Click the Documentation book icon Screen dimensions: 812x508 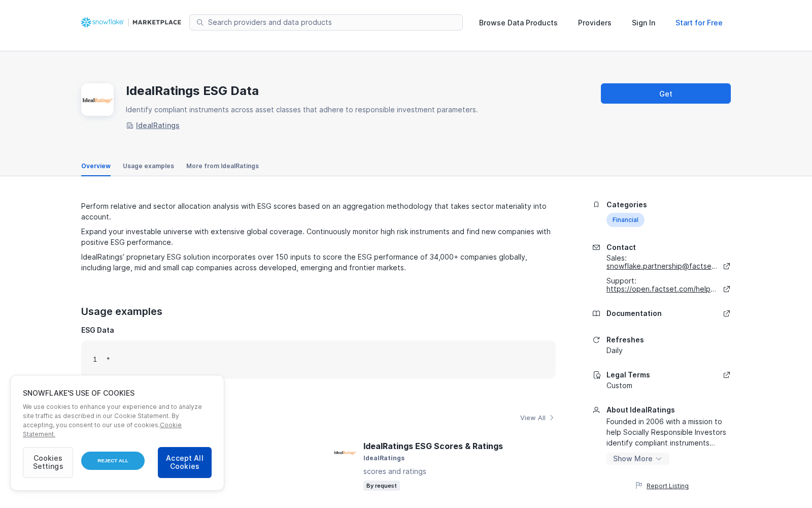(x=596, y=313)
